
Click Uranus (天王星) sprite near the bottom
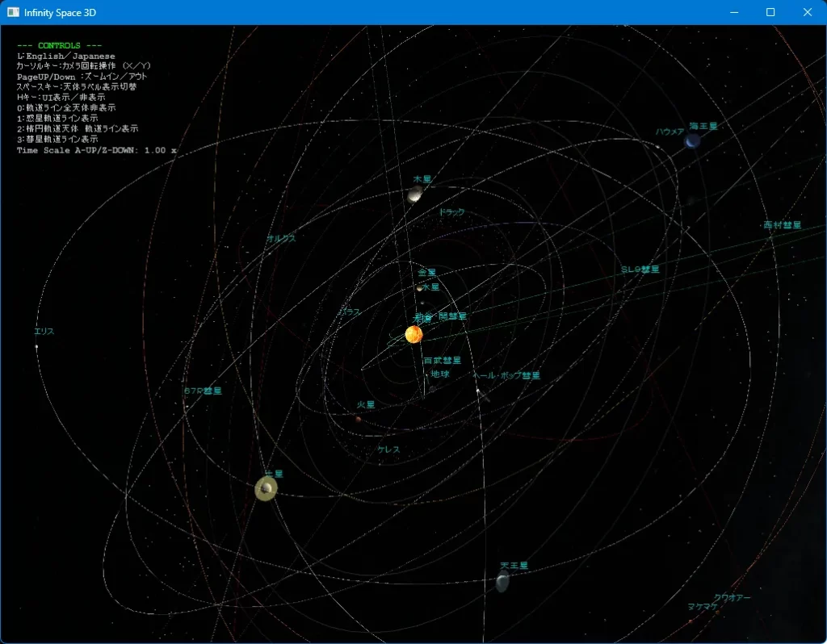coord(502,582)
